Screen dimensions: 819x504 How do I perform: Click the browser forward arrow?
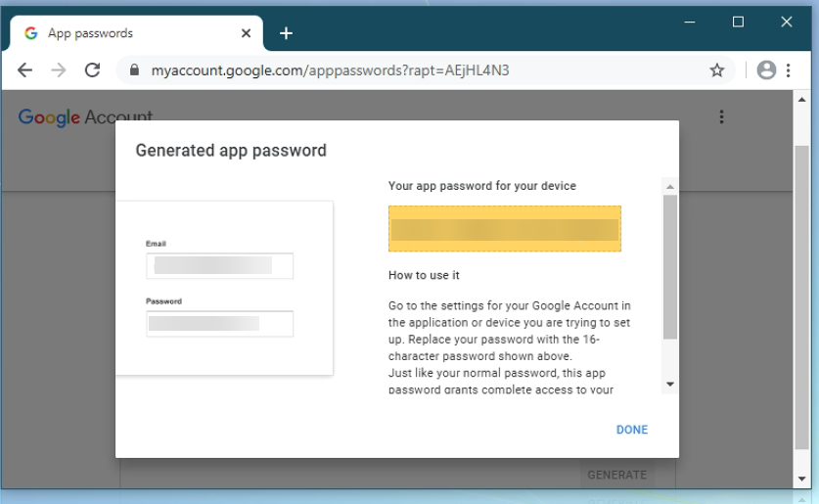[59, 70]
